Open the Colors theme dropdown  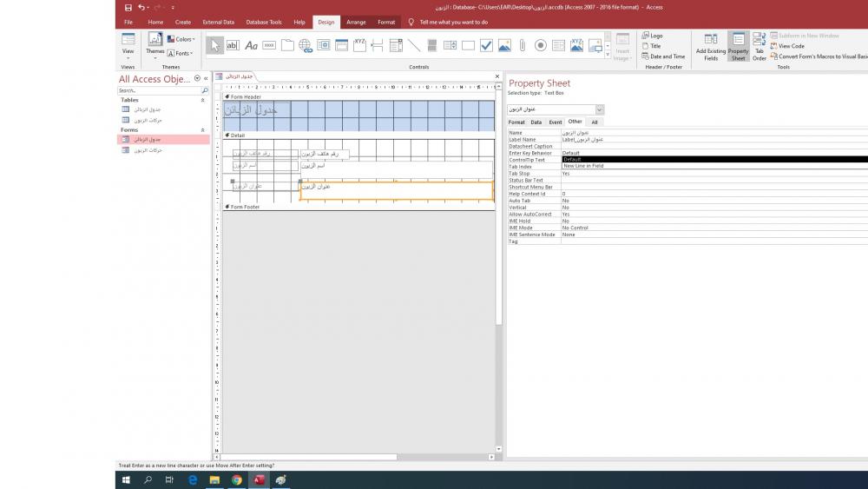[x=181, y=39]
